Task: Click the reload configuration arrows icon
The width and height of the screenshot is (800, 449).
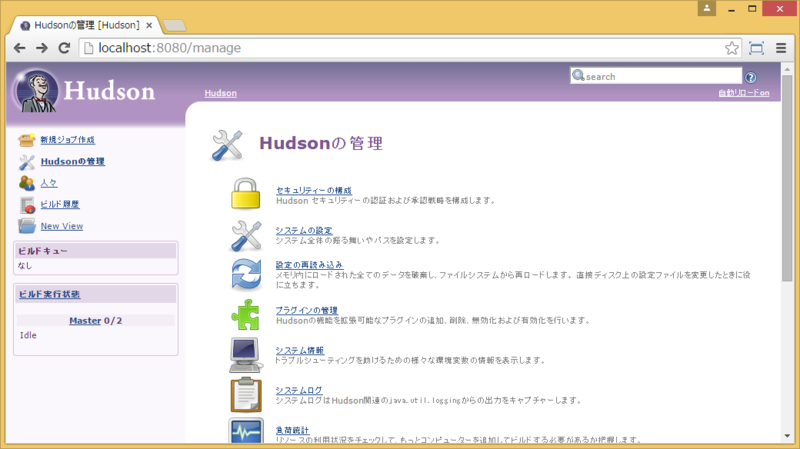Action: click(x=246, y=275)
